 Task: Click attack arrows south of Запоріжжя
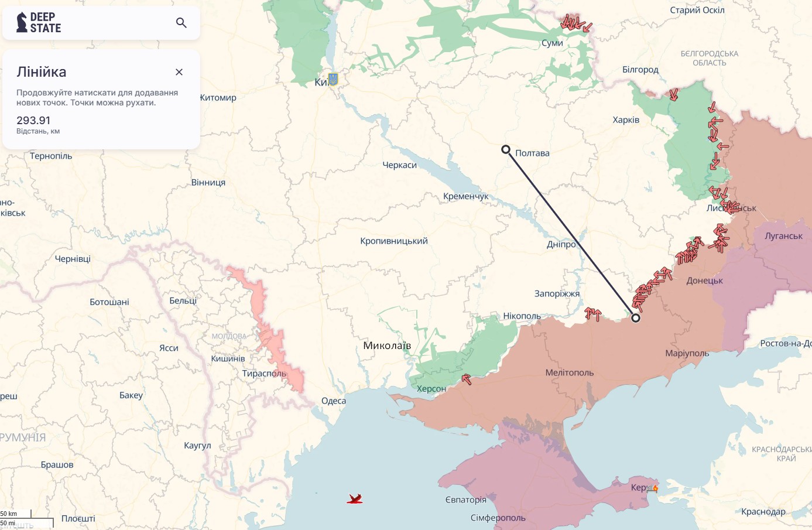point(593,314)
